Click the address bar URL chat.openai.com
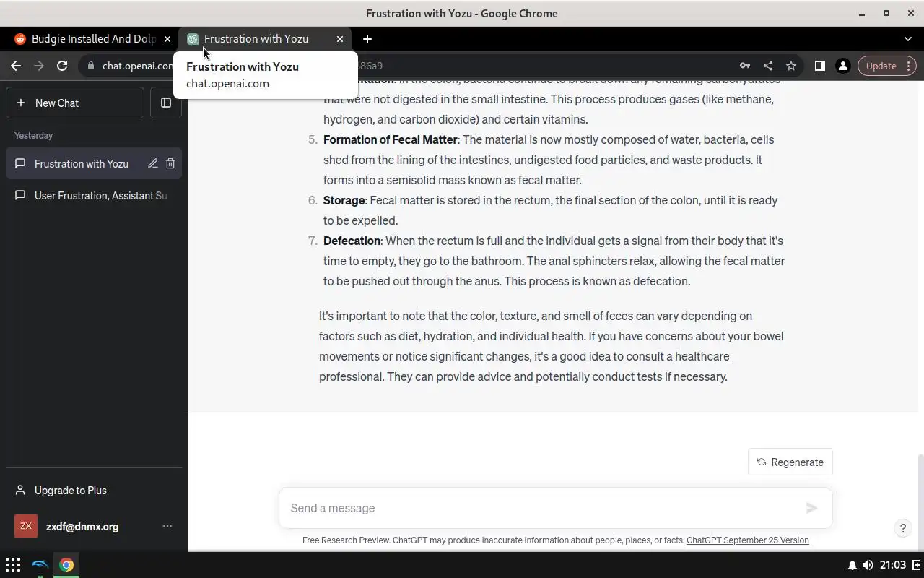This screenshot has height=578, width=924. click(x=138, y=66)
